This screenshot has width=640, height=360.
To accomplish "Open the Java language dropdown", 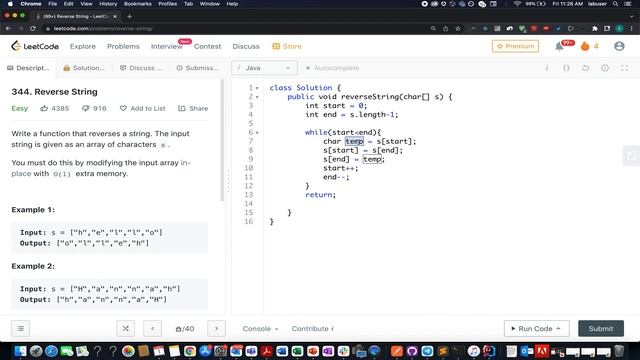I will [264, 68].
